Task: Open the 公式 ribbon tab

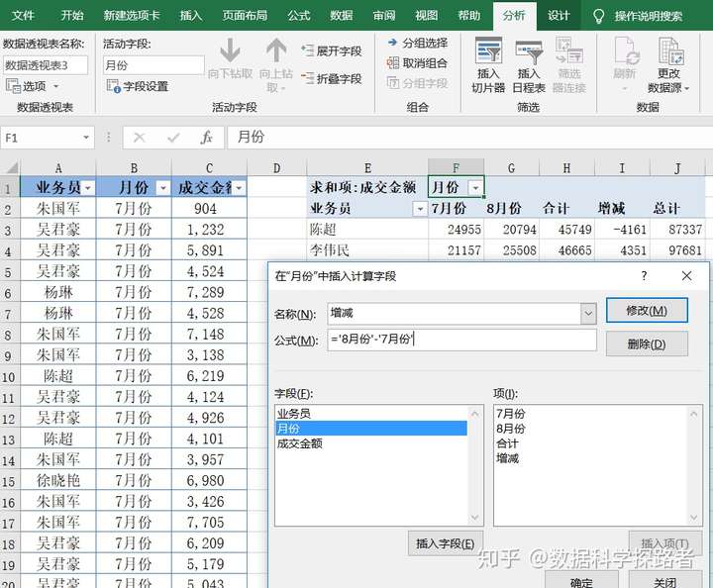Action: [x=299, y=16]
